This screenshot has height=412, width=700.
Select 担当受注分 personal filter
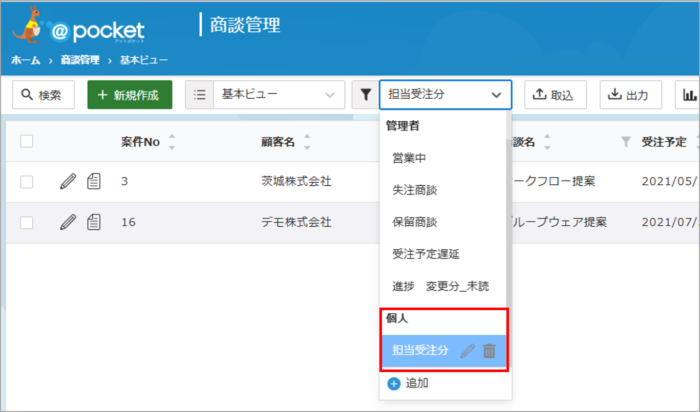[420, 351]
